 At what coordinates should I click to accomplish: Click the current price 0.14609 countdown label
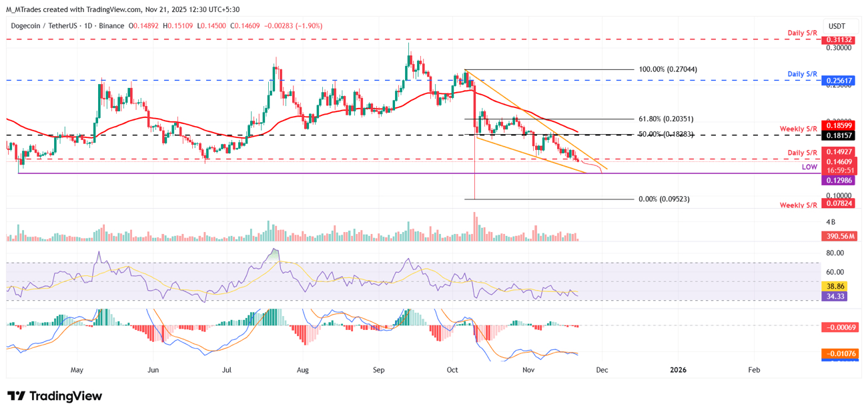coord(837,165)
